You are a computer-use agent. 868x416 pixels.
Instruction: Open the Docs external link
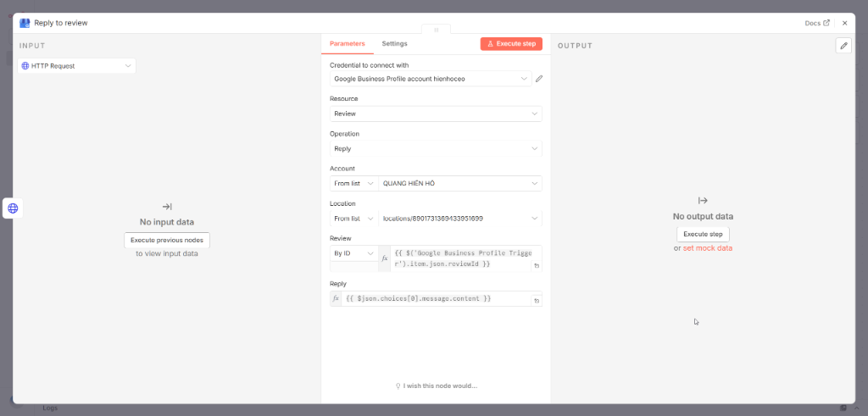(817, 23)
